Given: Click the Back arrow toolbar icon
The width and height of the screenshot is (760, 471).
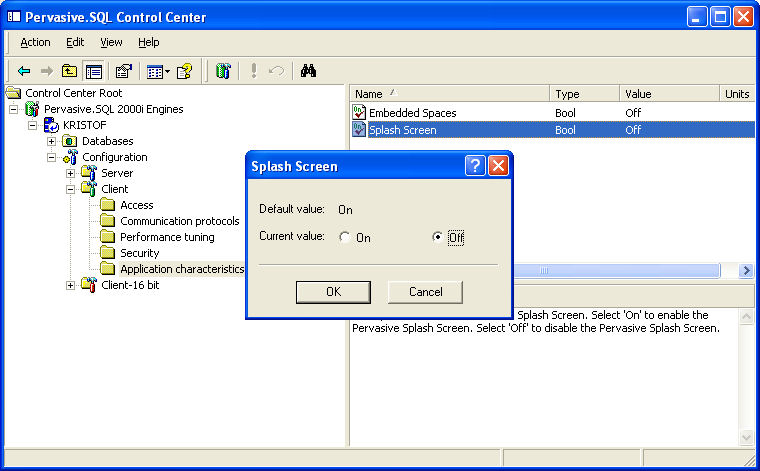Looking at the screenshot, I should point(24,71).
